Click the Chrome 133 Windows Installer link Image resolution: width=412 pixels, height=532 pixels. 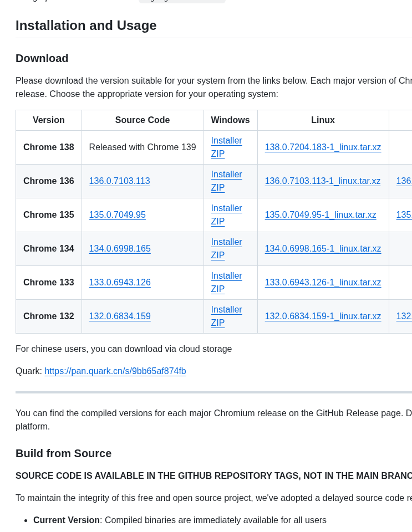226,276
